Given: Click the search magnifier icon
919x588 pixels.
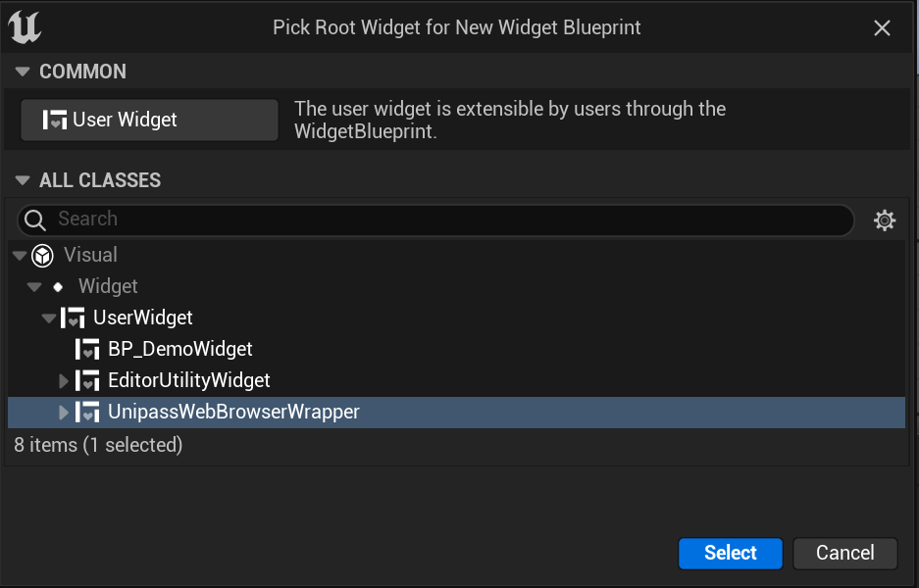Looking at the screenshot, I should click(x=33, y=220).
